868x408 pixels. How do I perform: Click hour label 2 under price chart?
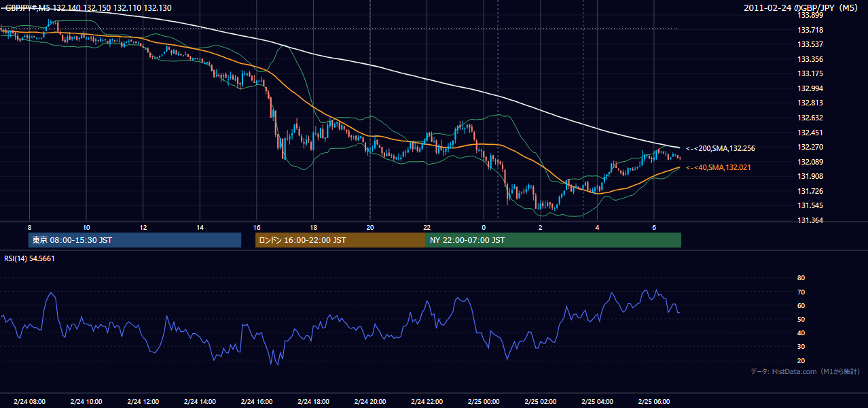click(540, 227)
